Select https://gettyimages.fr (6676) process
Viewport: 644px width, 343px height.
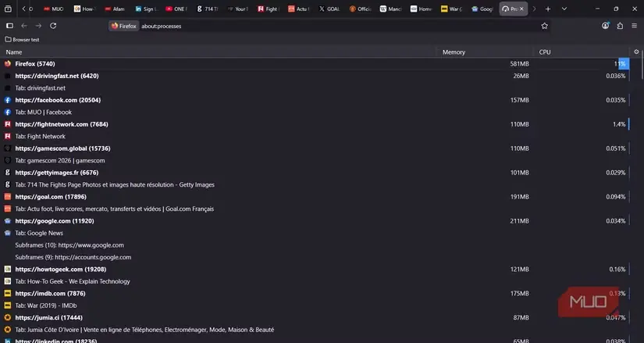[x=316, y=173]
